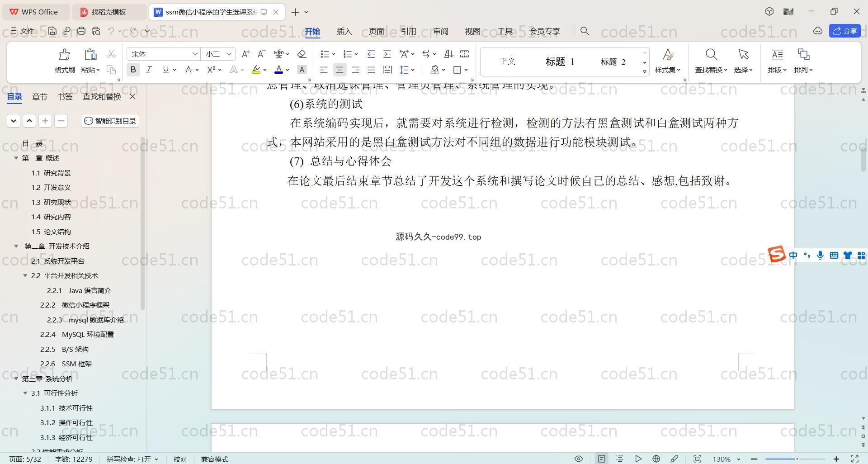868x464 pixels.
Task: Apply the 标题 1 style
Action: 560,62
